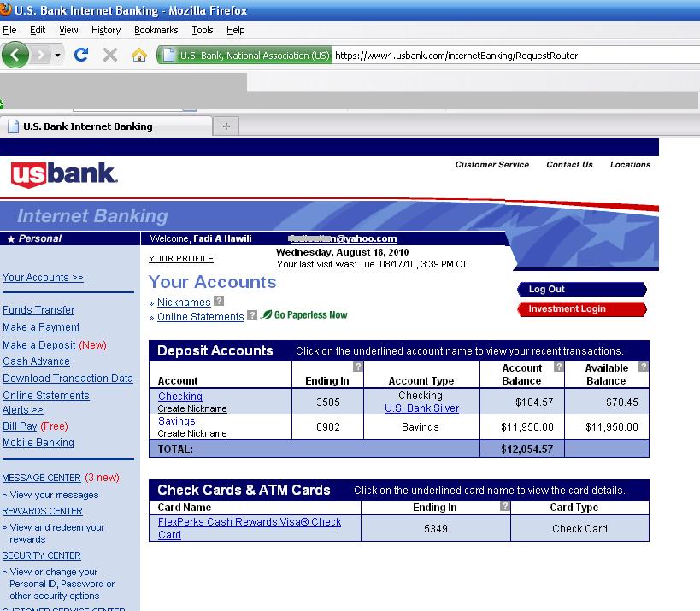This screenshot has height=611, width=700.
Task: Click the browser Back arrow button
Action: coord(15,55)
